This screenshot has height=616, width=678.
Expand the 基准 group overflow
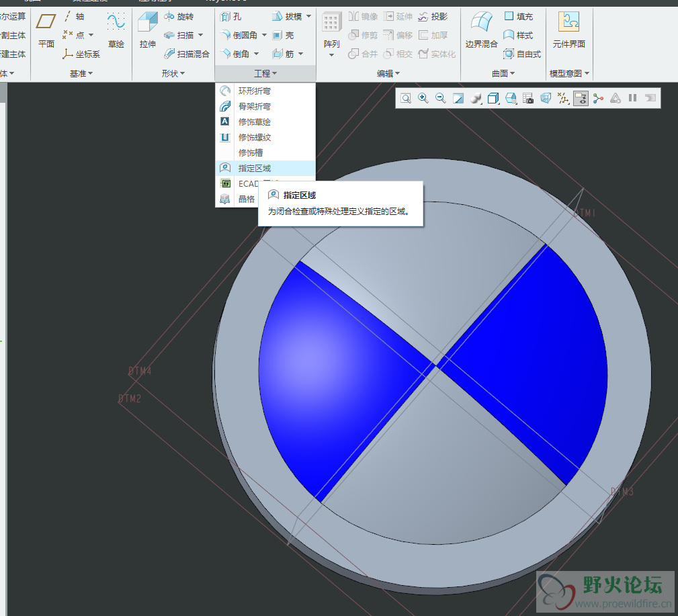[x=81, y=73]
